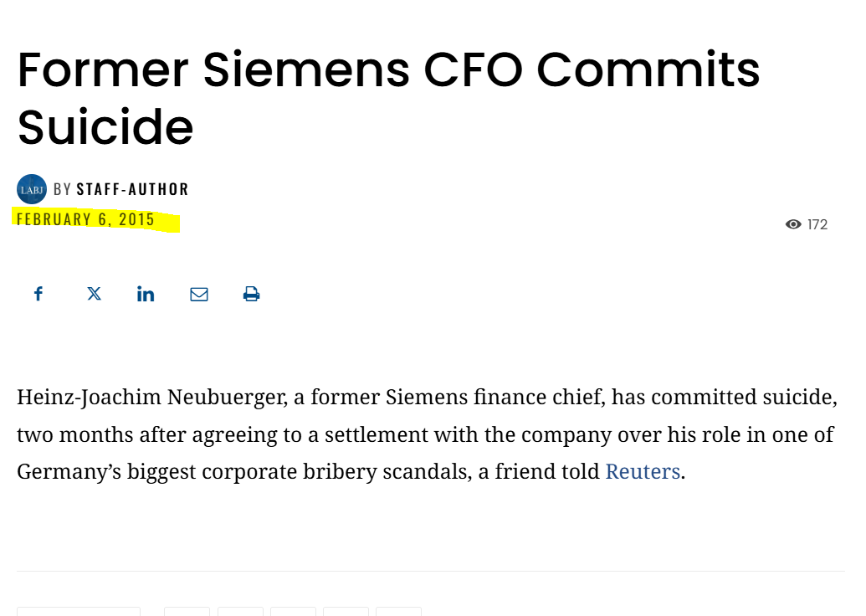
Task: Click the first small bottom share box
Action: pos(187,612)
